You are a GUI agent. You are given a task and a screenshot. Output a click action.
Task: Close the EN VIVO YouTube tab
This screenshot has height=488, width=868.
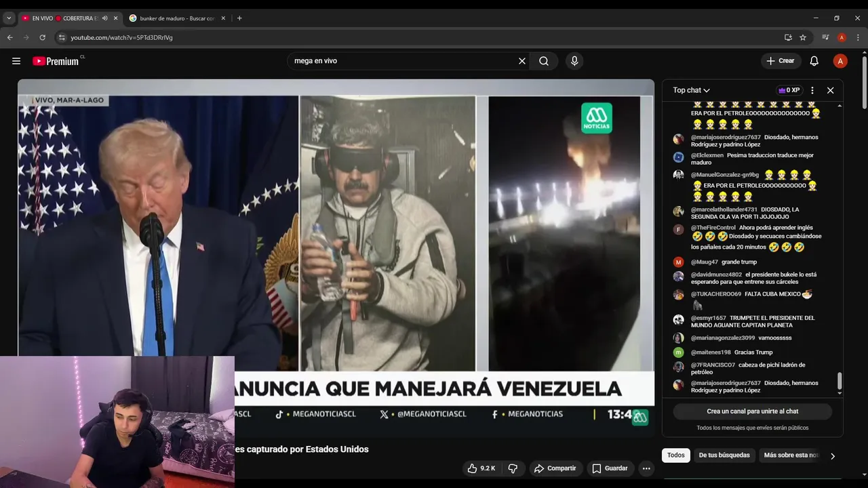click(116, 18)
